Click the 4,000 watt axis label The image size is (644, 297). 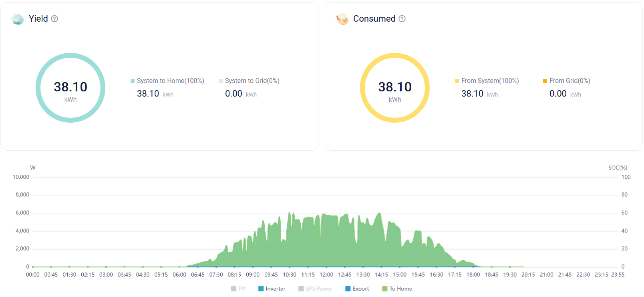point(22,231)
